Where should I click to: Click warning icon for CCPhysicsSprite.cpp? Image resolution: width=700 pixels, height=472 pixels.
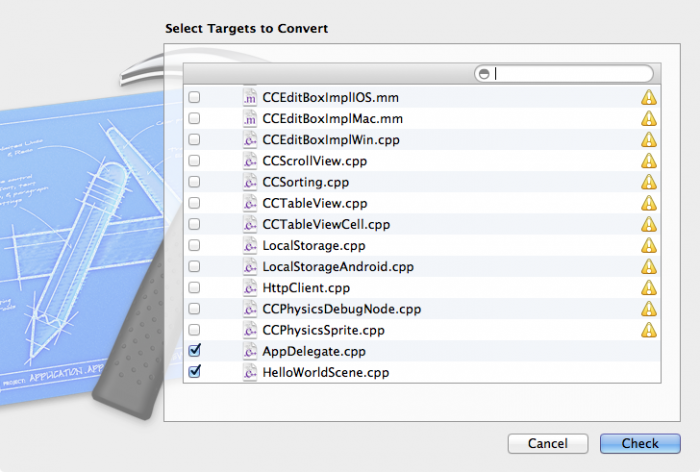pyautogui.click(x=649, y=330)
